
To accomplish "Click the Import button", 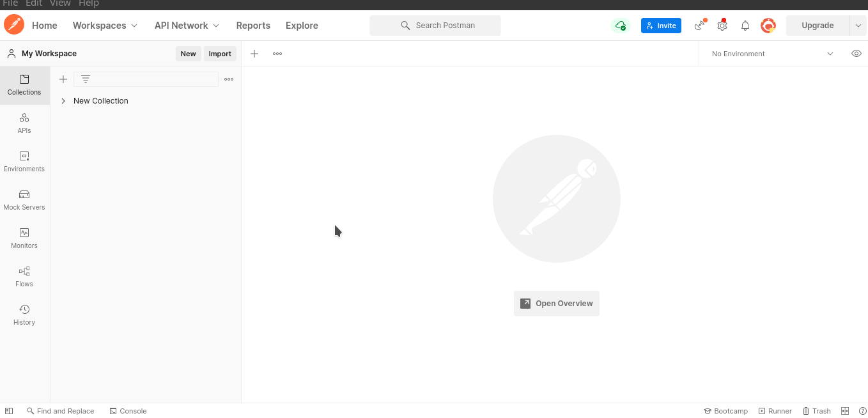I will [220, 54].
